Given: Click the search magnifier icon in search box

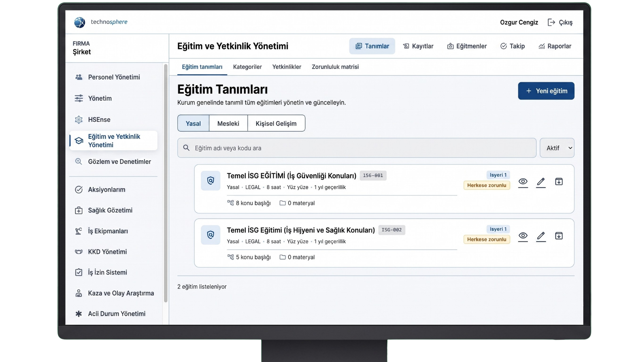Looking at the screenshot, I should click(x=186, y=148).
